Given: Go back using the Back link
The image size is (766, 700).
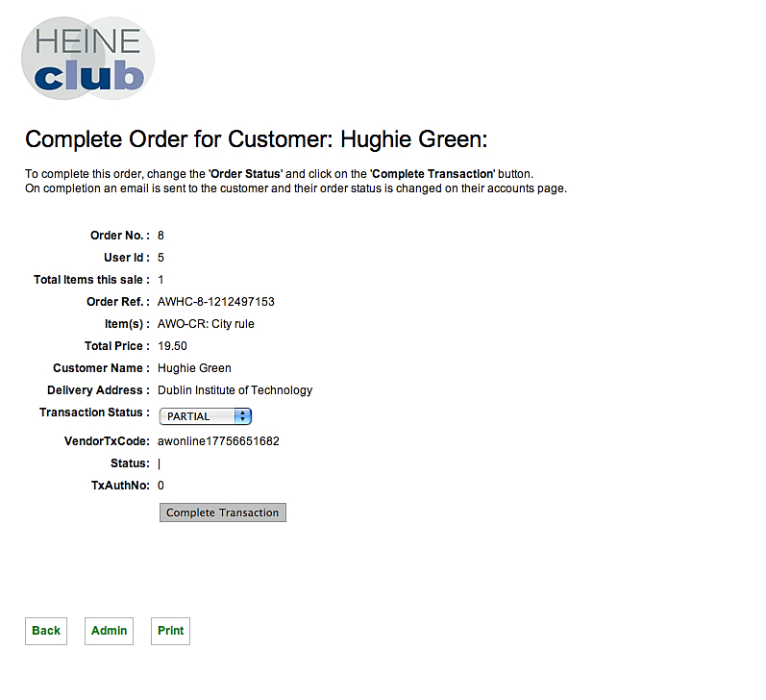Looking at the screenshot, I should pyautogui.click(x=46, y=631).
